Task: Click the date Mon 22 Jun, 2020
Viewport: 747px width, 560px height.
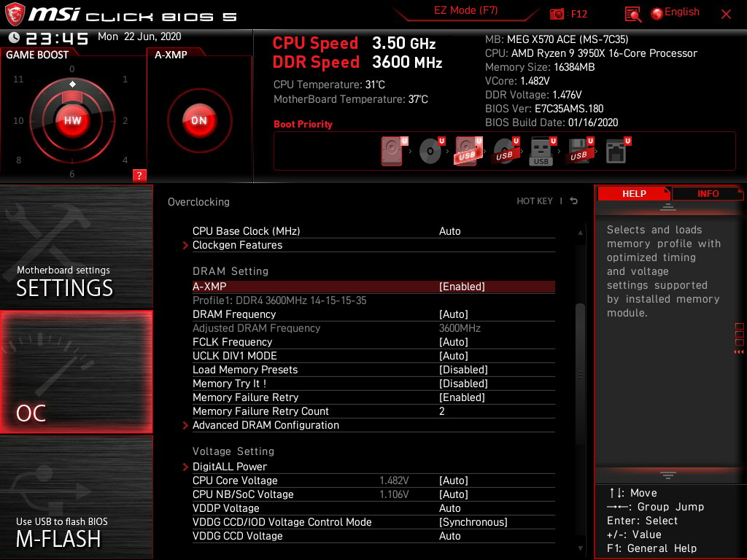Action: [139, 36]
